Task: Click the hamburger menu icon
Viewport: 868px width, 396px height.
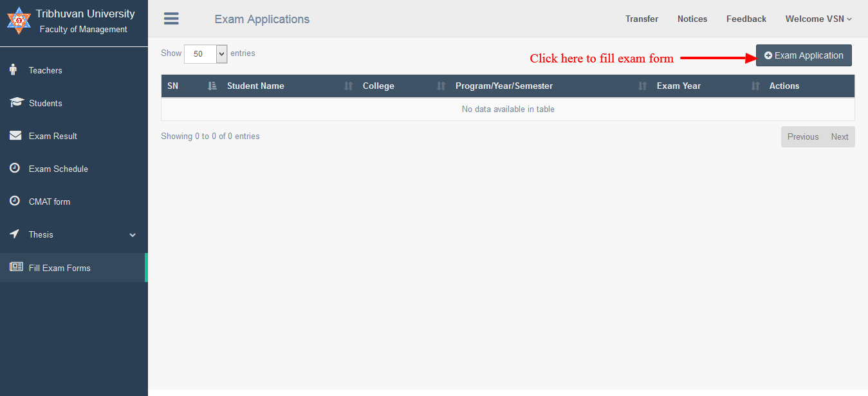Action: pos(171,19)
